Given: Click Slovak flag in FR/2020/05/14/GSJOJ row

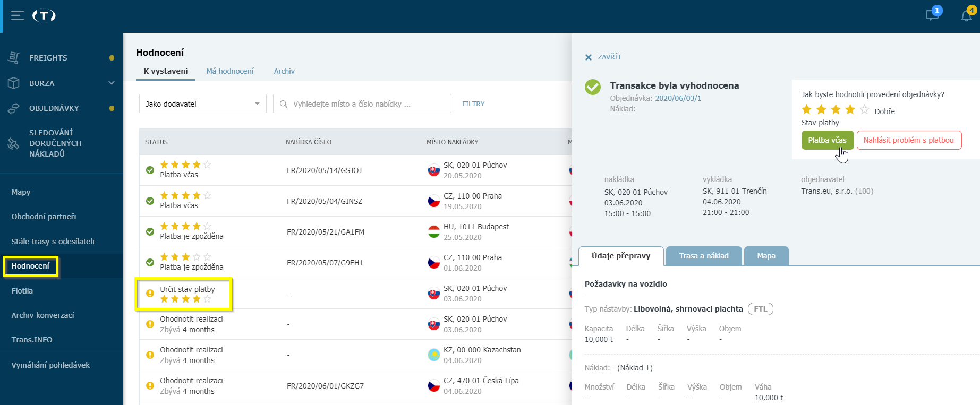Looking at the screenshot, I should pyautogui.click(x=434, y=170).
